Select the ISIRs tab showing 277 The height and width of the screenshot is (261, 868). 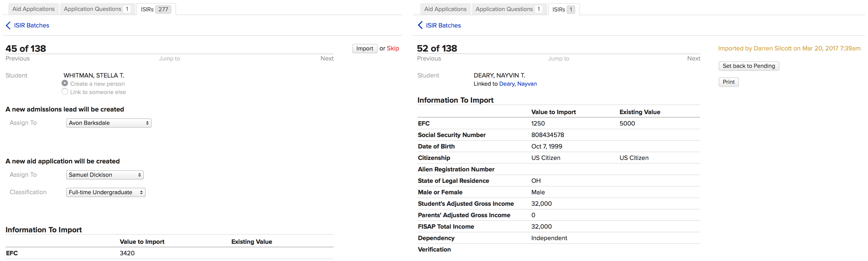click(x=156, y=10)
